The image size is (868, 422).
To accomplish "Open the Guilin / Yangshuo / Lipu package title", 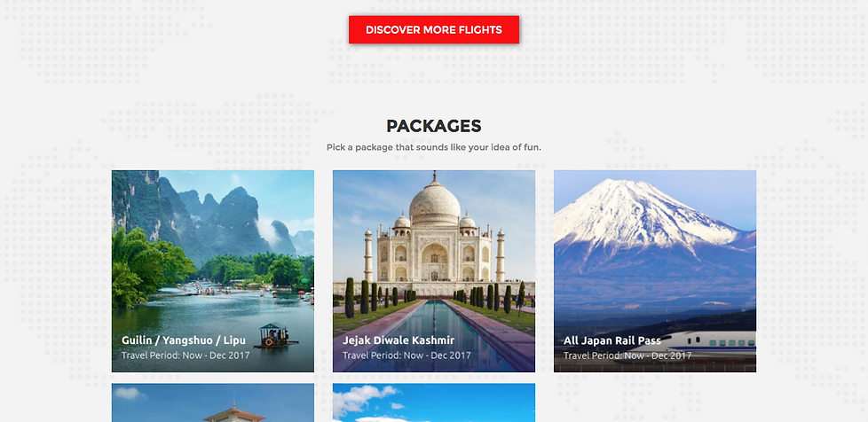I will [183, 340].
